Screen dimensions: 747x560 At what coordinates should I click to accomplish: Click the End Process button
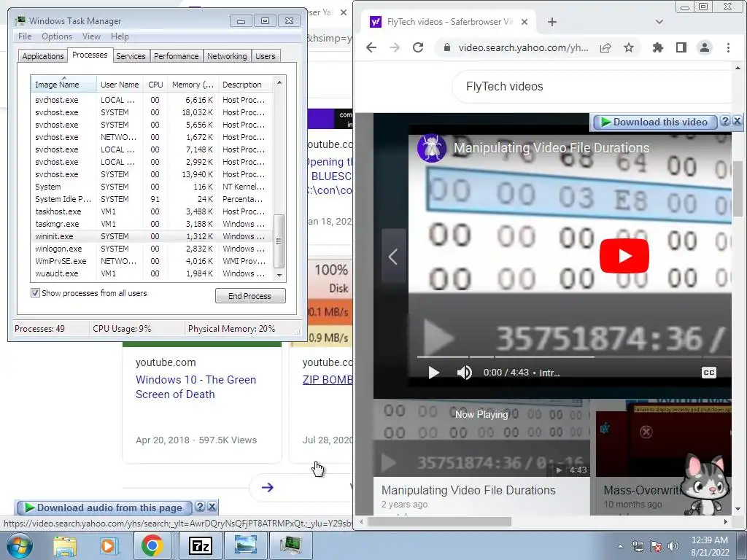(250, 296)
